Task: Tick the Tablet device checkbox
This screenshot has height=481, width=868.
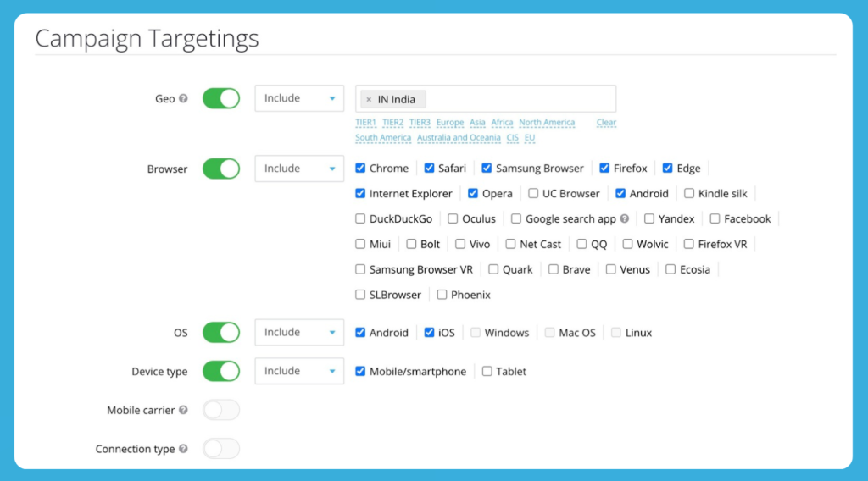Action: (487, 372)
